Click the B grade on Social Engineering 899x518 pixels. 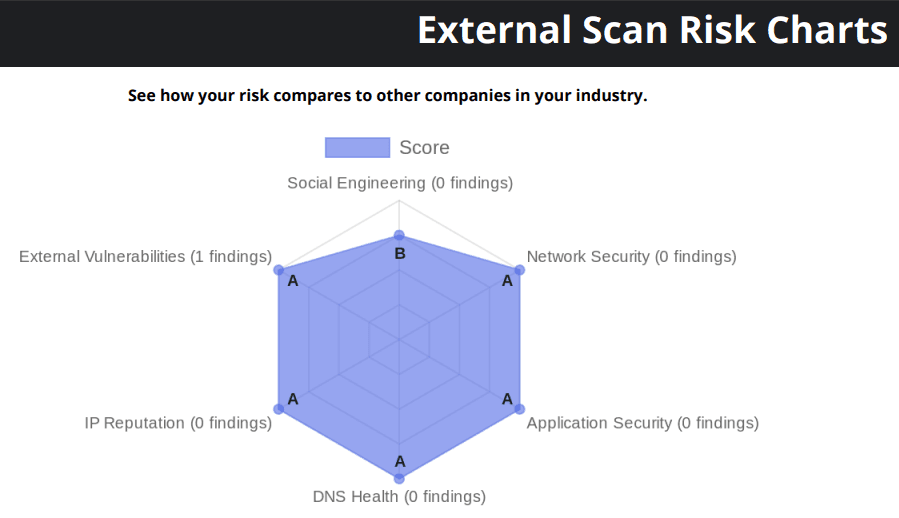pos(400,254)
